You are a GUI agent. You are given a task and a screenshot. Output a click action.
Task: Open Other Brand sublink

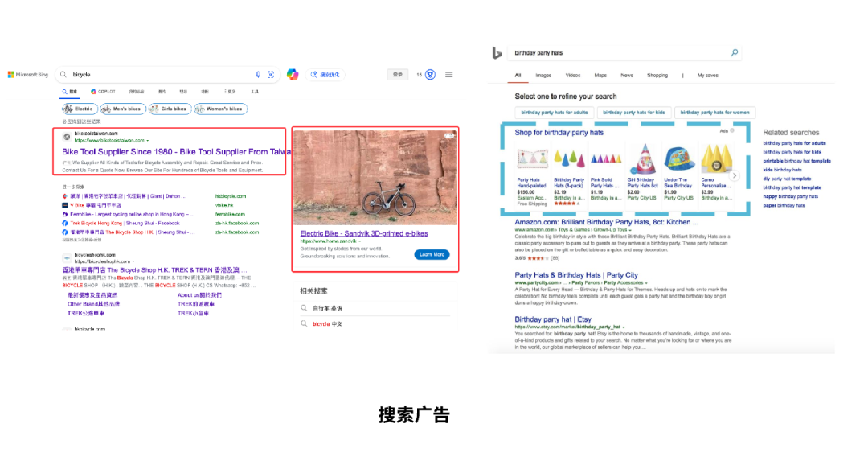click(x=93, y=304)
